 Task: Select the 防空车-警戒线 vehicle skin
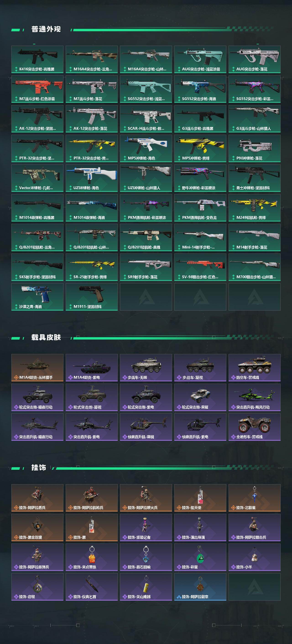pos(254,367)
